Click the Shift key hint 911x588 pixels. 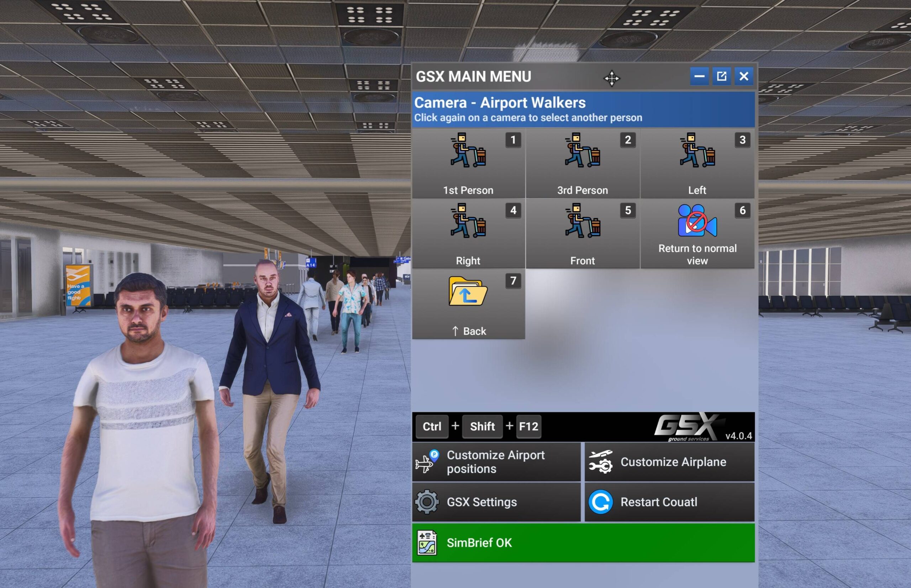click(483, 427)
